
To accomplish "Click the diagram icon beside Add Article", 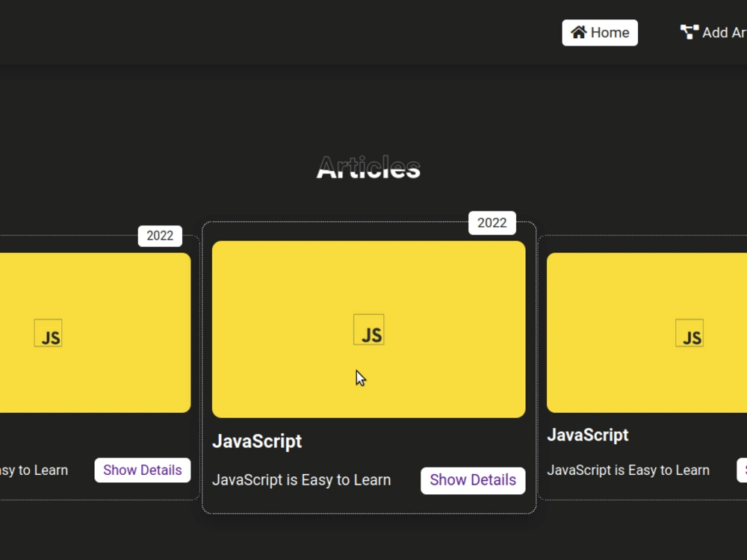I will (x=689, y=32).
